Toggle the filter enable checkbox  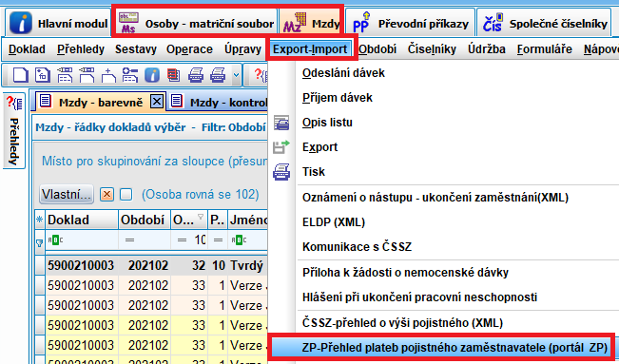126,194
